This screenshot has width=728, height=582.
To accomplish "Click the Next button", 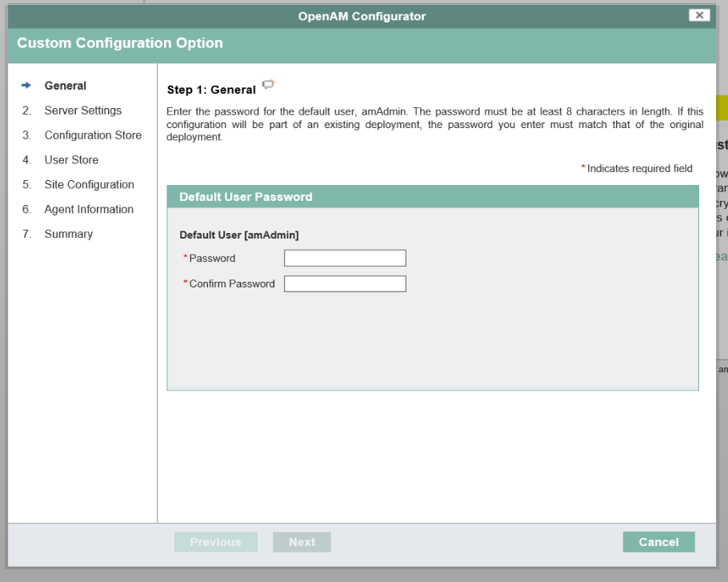I will coord(302,542).
